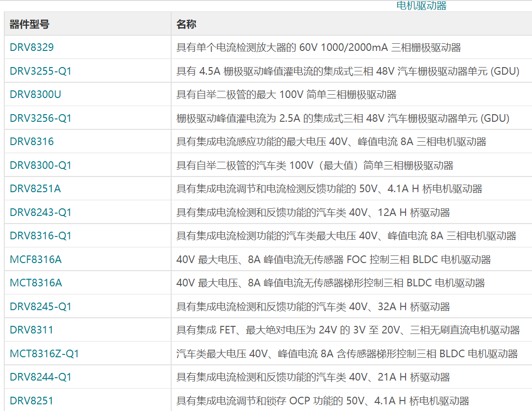Open the 电机驱动器 link at top

tap(421, 5)
